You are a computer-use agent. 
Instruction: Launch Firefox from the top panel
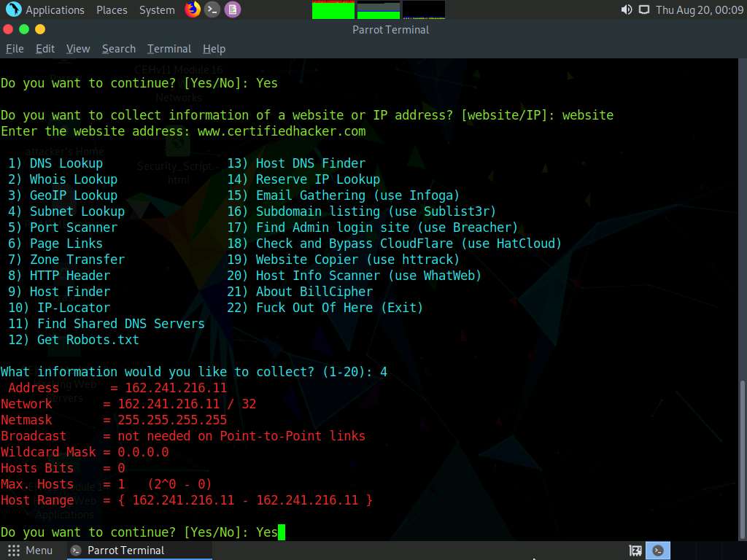tap(193, 9)
